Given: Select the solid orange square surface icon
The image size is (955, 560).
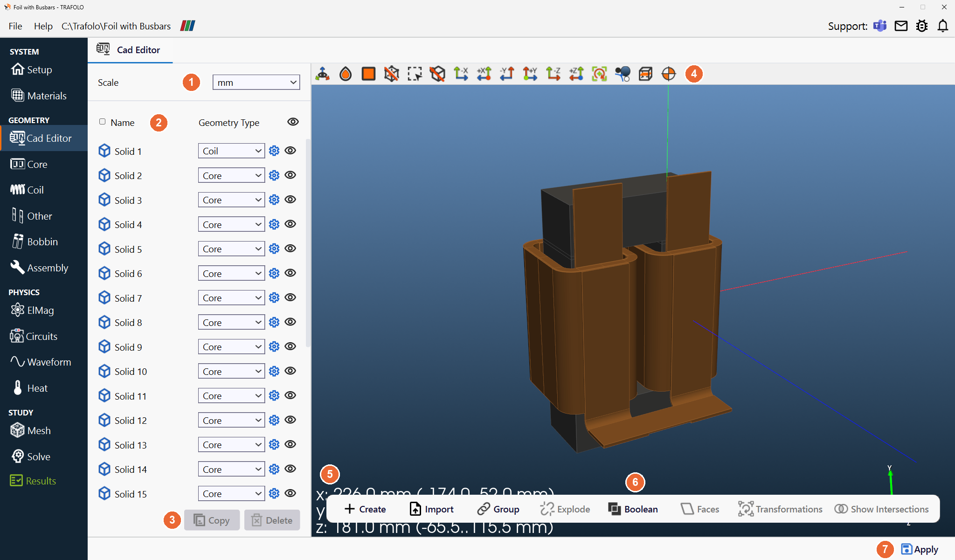Looking at the screenshot, I should pyautogui.click(x=368, y=74).
